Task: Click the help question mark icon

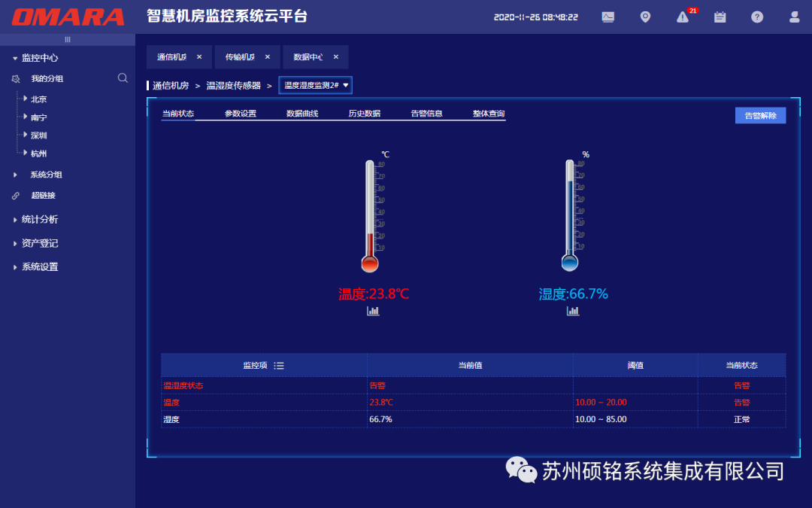Action: [757, 17]
